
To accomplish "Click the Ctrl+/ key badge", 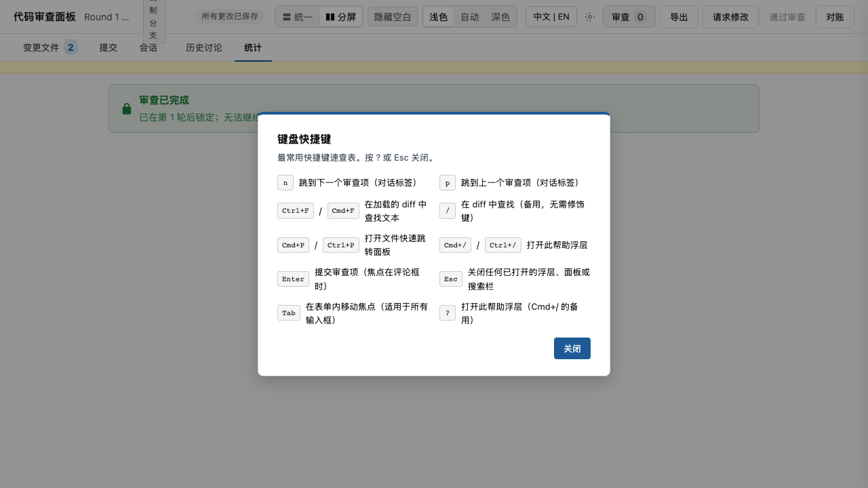I will (x=503, y=245).
